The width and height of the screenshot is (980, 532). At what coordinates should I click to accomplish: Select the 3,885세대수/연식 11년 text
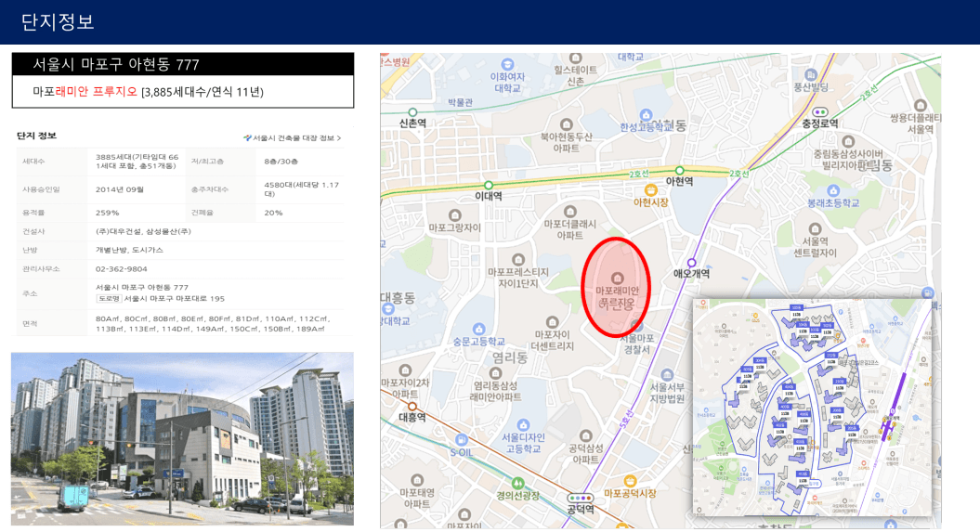point(203,93)
